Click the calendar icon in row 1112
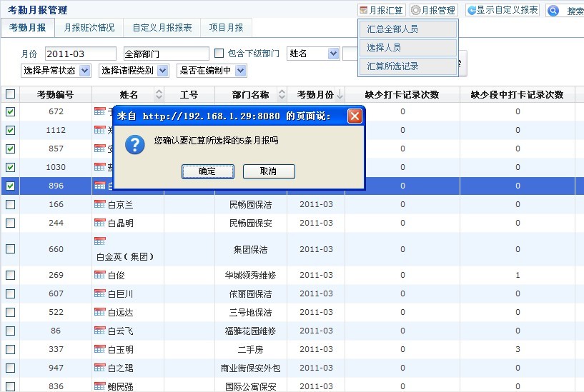584x392 pixels. [x=100, y=130]
